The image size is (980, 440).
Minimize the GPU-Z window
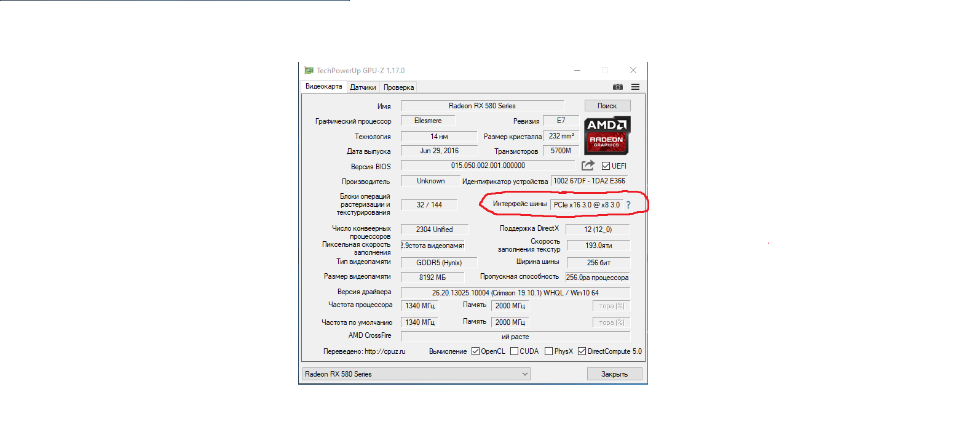[577, 70]
